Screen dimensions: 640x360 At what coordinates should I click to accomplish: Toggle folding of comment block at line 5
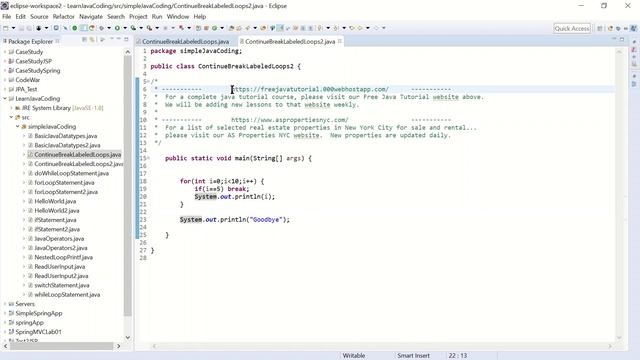click(x=148, y=81)
